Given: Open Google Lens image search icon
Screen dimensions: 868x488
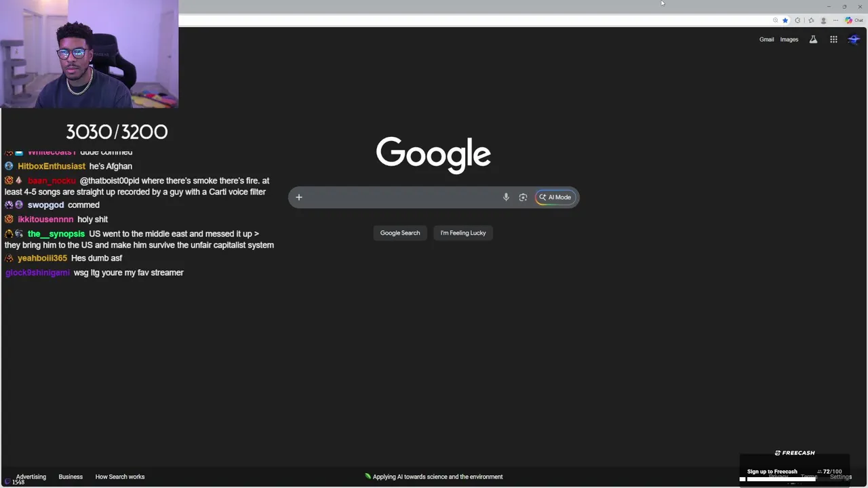Looking at the screenshot, I should (523, 197).
